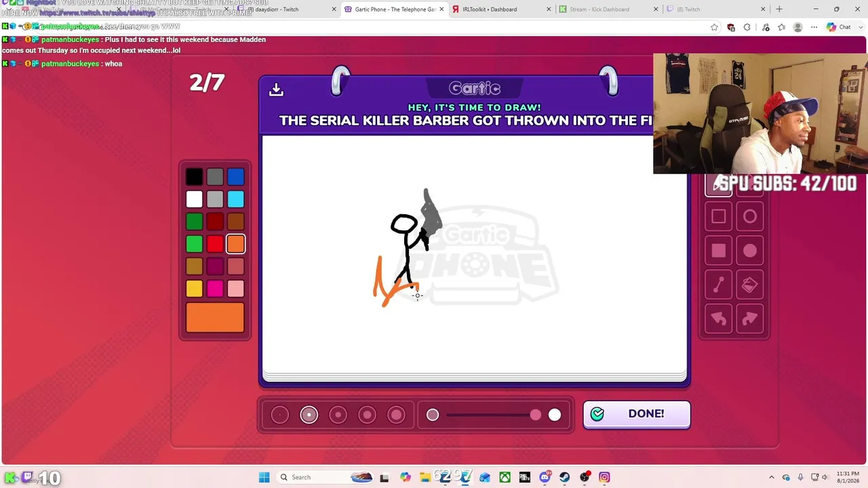Pick the dark green color swatch
Screen dimensions: 868x488
point(194,222)
